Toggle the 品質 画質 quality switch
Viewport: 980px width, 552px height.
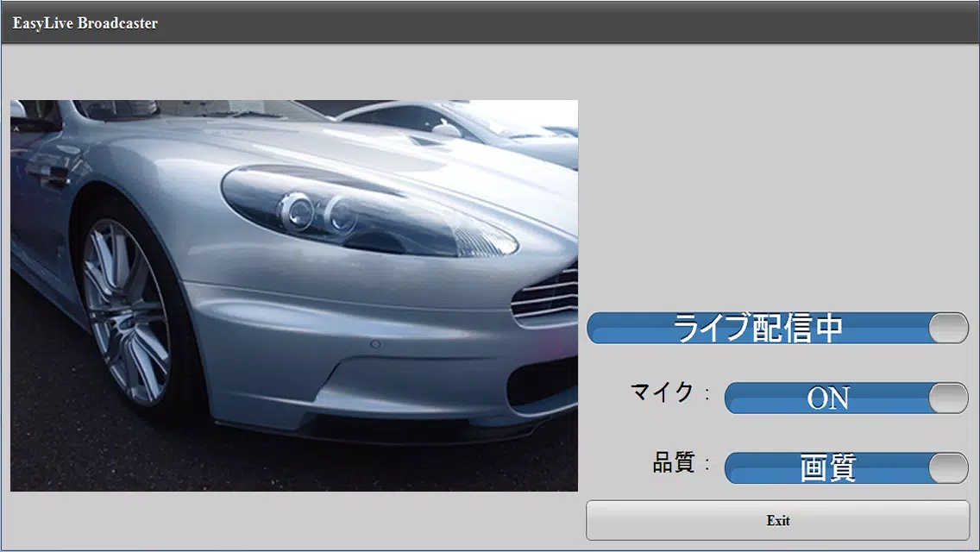pos(846,468)
